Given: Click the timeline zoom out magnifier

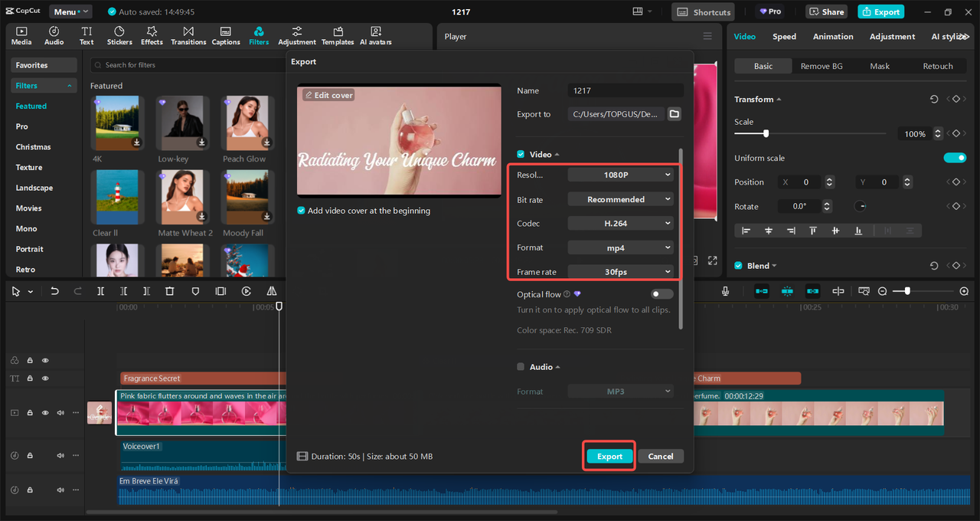Looking at the screenshot, I should (x=883, y=291).
